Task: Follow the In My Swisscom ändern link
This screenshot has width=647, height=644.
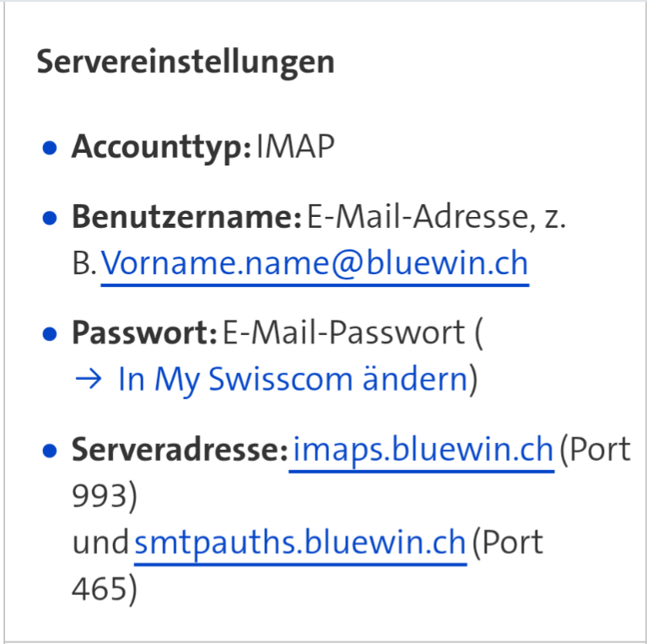Action: 292,380
